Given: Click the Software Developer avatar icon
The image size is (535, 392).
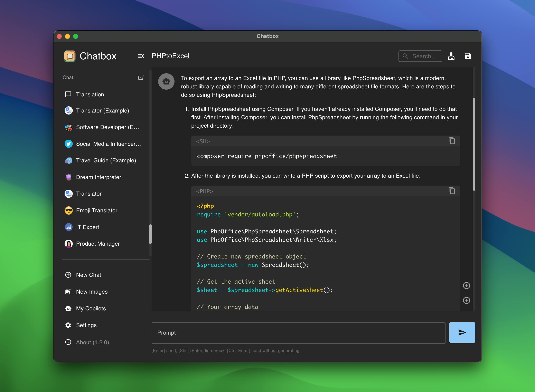Looking at the screenshot, I should pos(69,127).
